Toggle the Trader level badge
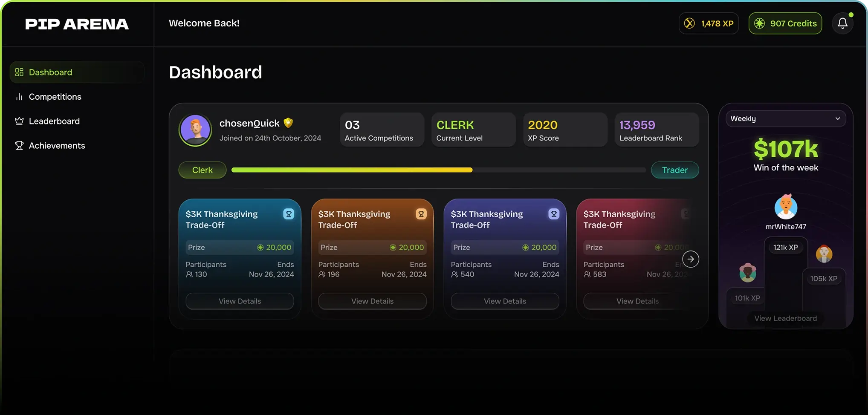Image resolution: width=868 pixels, height=415 pixels. coord(675,170)
